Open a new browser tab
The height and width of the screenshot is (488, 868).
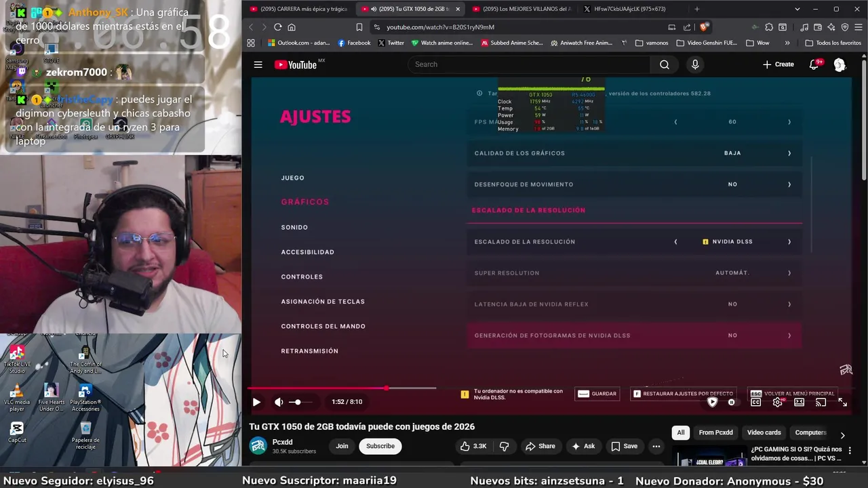pos(696,9)
